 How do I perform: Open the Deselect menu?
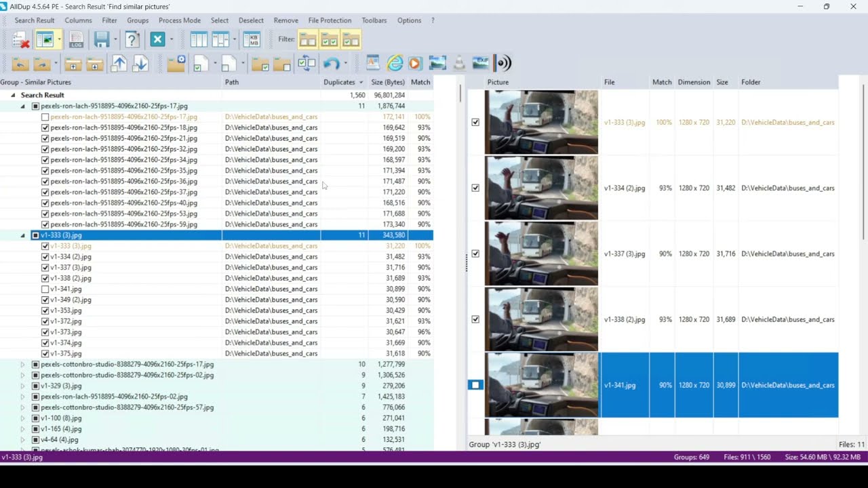pos(251,20)
